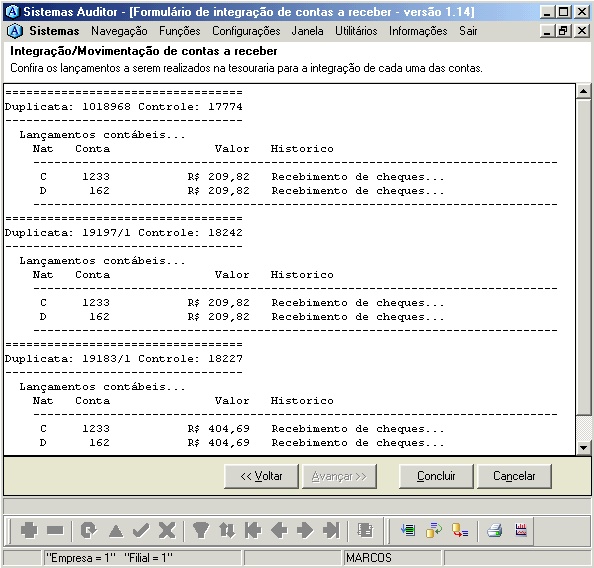Click the refresh record toolbar icon
The width and height of the screenshot is (594, 568).
pyautogui.click(x=89, y=530)
